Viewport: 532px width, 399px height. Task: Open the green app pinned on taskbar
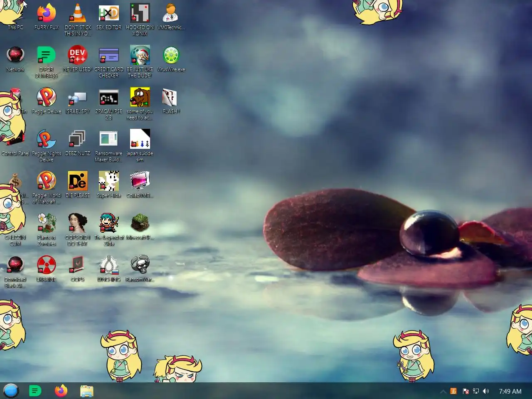(35, 391)
